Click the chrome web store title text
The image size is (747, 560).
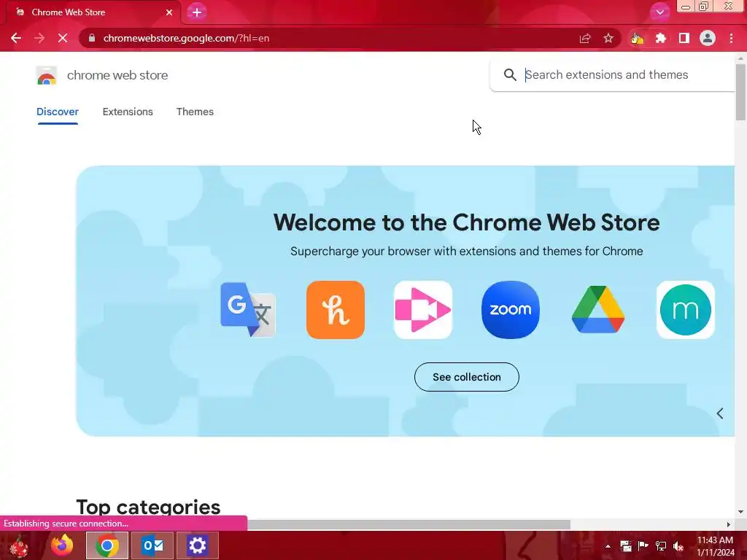(x=117, y=75)
